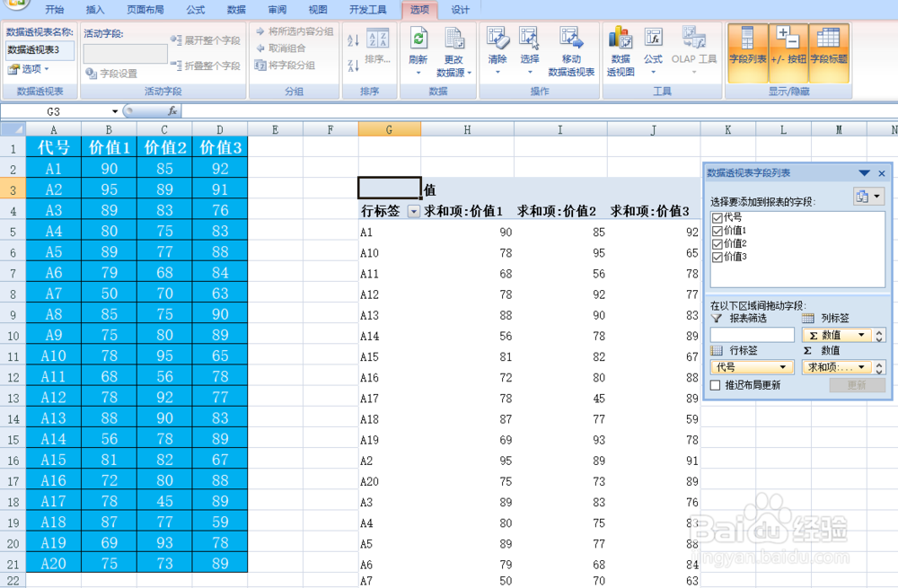Switch to the 开始 (Home) tab
Viewport: 898px width, 588px height.
coord(55,10)
